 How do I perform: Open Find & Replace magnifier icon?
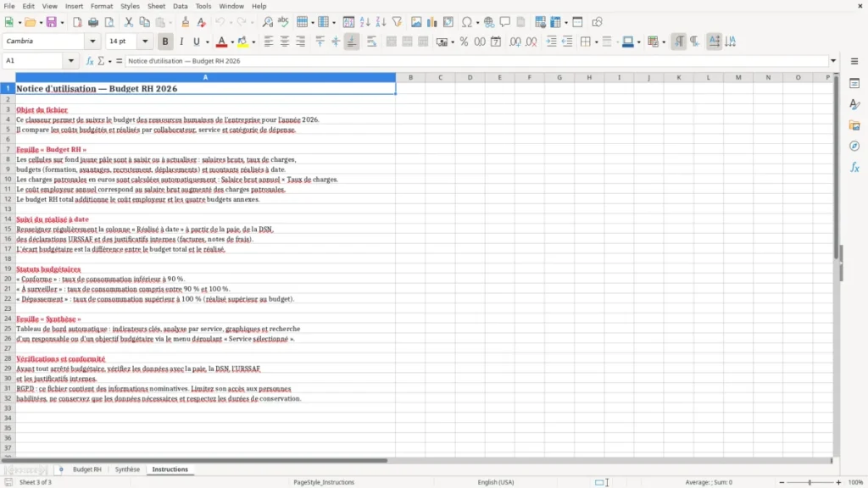click(267, 22)
